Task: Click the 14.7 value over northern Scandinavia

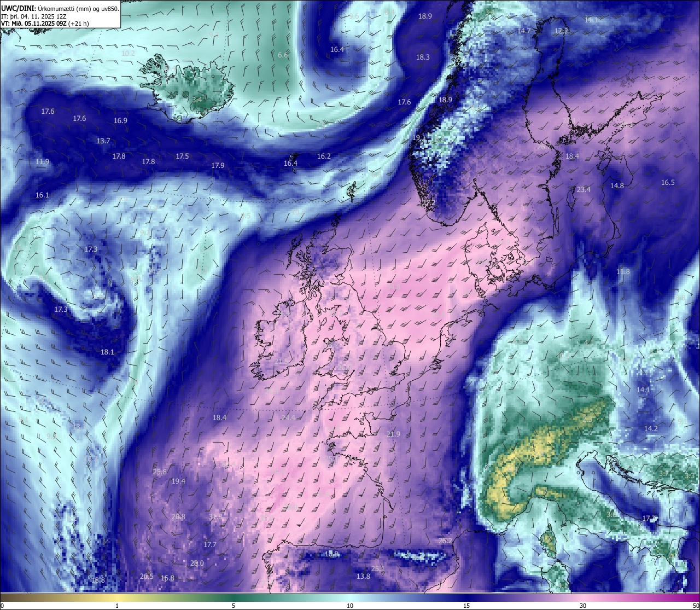Action: click(524, 31)
